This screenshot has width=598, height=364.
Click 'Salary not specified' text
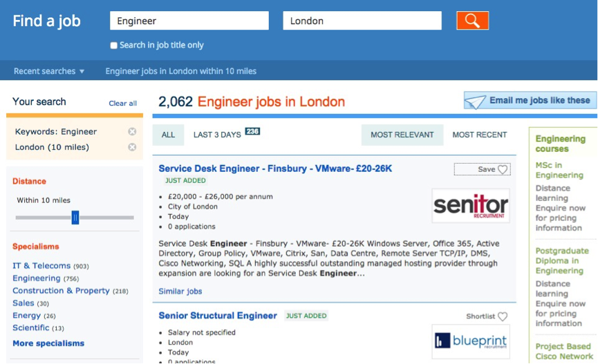(202, 332)
